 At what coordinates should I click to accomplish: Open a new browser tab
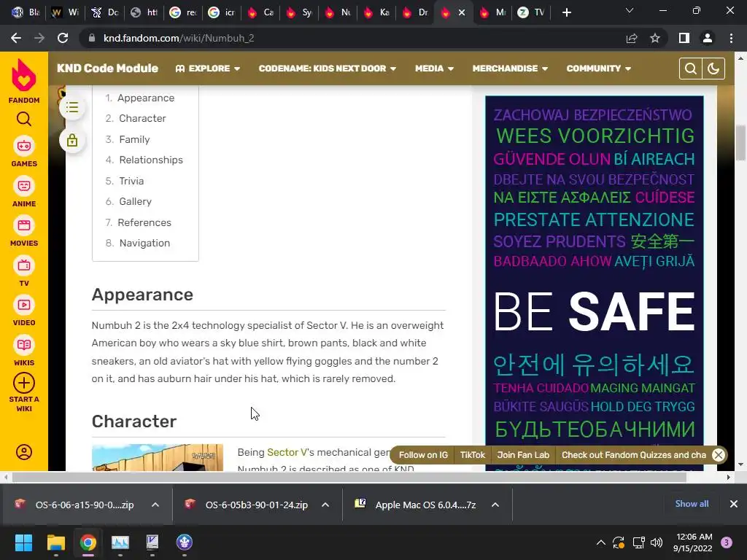(x=566, y=12)
